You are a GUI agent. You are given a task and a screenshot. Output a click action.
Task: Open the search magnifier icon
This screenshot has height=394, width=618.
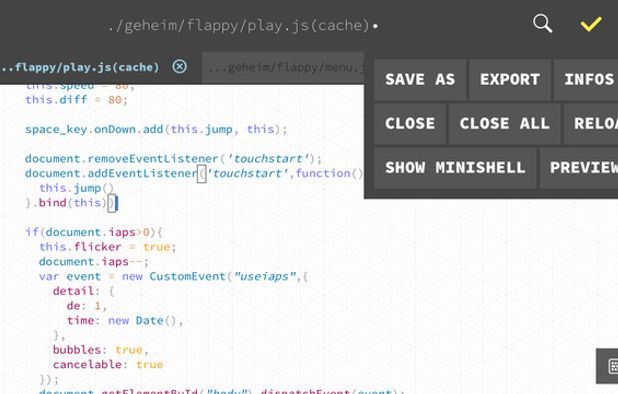[x=542, y=24]
